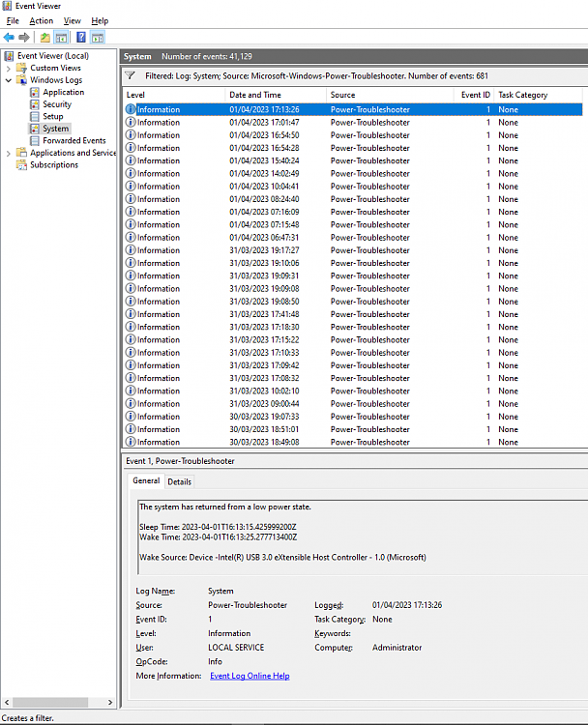Open the Action menu
The image size is (588, 725).
(42, 20)
